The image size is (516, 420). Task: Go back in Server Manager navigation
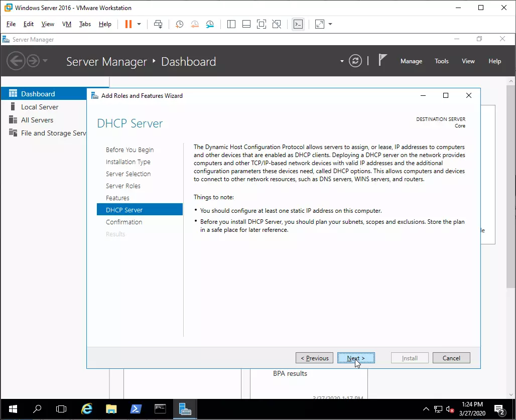pos(16,61)
